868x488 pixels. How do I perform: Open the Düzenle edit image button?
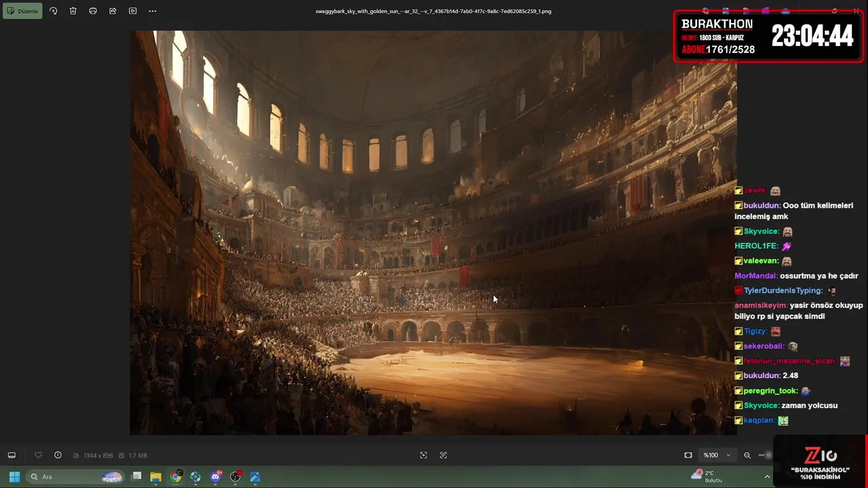[22, 11]
